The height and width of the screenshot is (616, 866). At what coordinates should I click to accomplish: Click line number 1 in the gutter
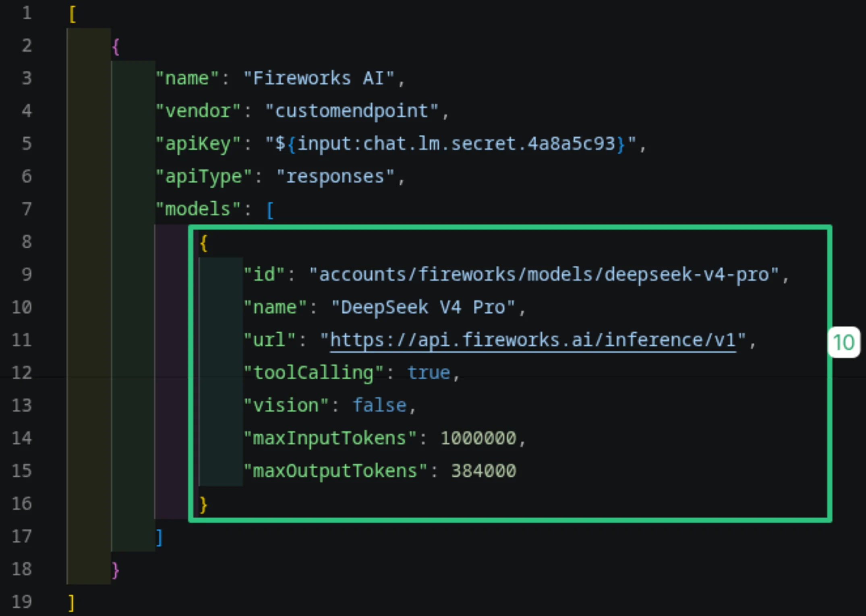coord(27,13)
